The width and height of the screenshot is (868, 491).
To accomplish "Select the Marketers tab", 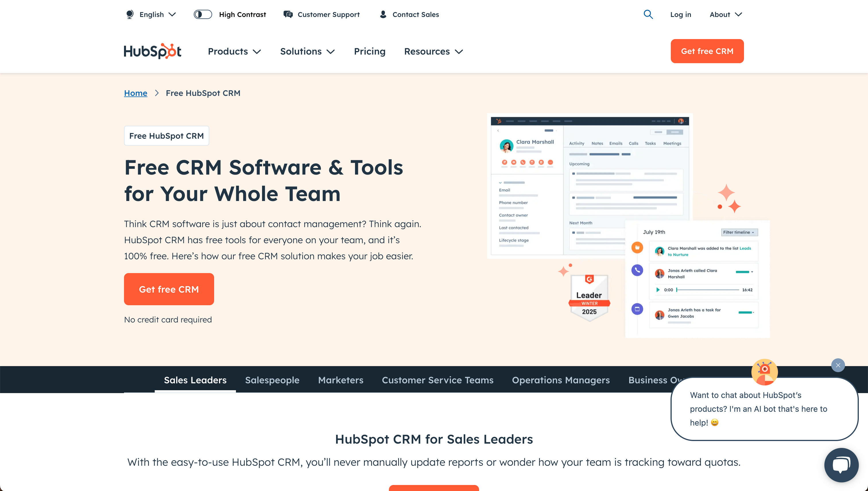I will pos(340,380).
